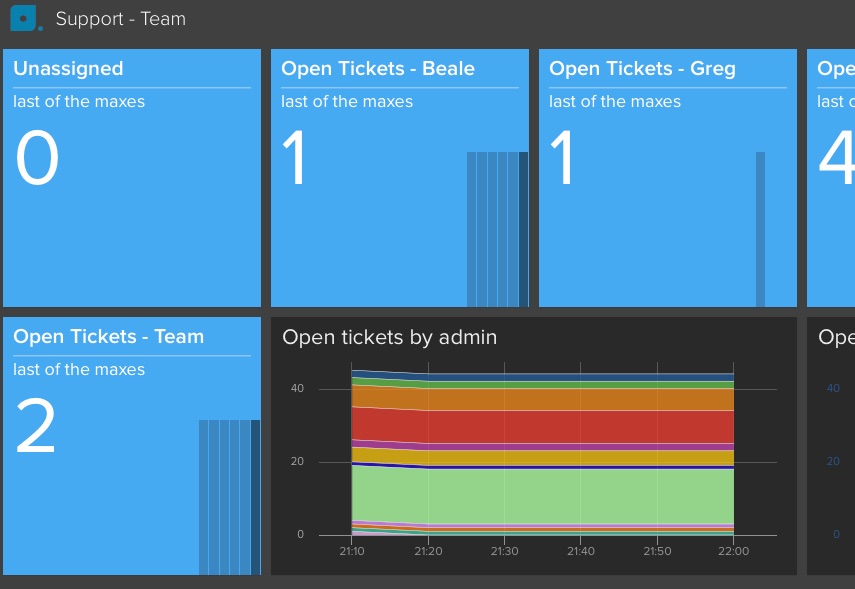
Task: Click the 40 label on admin chart y-axis
Action: click(x=297, y=388)
